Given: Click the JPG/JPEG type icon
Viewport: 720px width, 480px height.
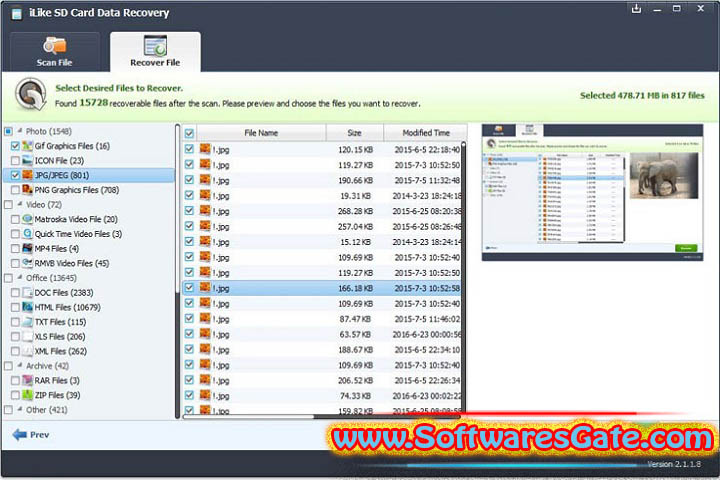Looking at the screenshot, I should [x=28, y=175].
